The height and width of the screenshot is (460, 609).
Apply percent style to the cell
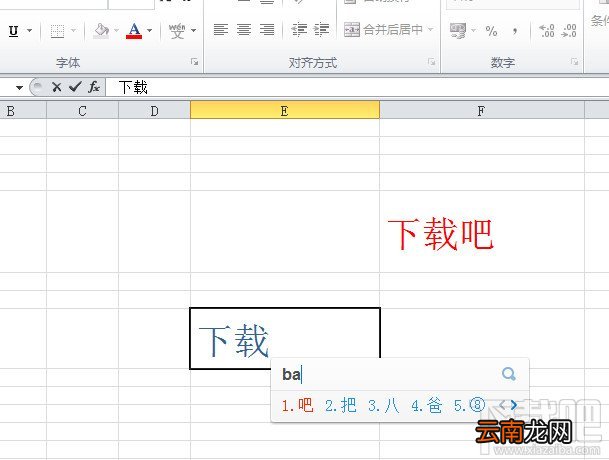pos(491,31)
